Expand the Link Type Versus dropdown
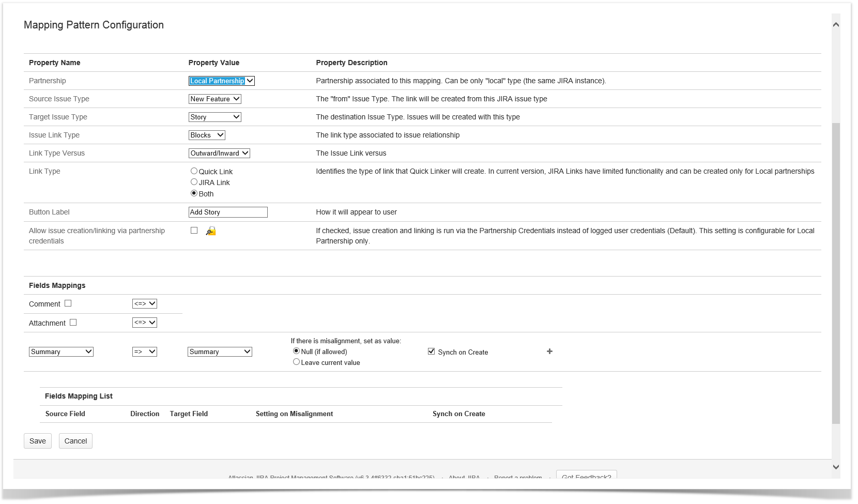 pyautogui.click(x=219, y=154)
